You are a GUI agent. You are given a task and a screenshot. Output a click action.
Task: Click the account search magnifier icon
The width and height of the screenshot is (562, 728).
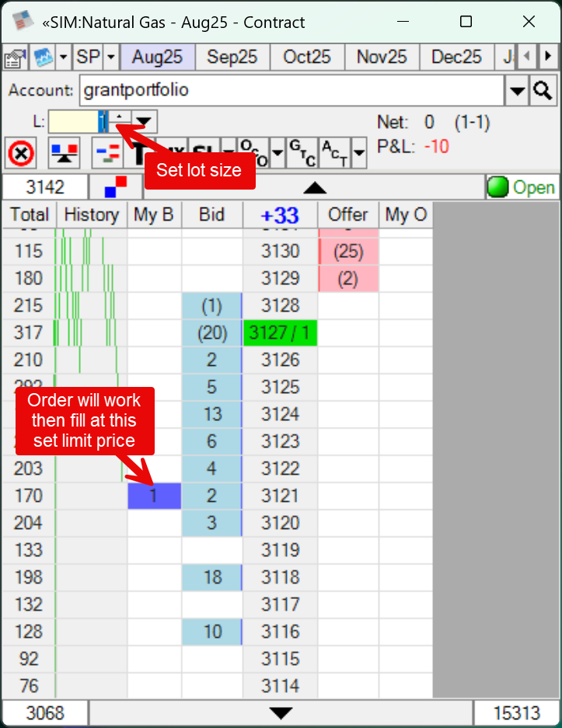pos(543,91)
